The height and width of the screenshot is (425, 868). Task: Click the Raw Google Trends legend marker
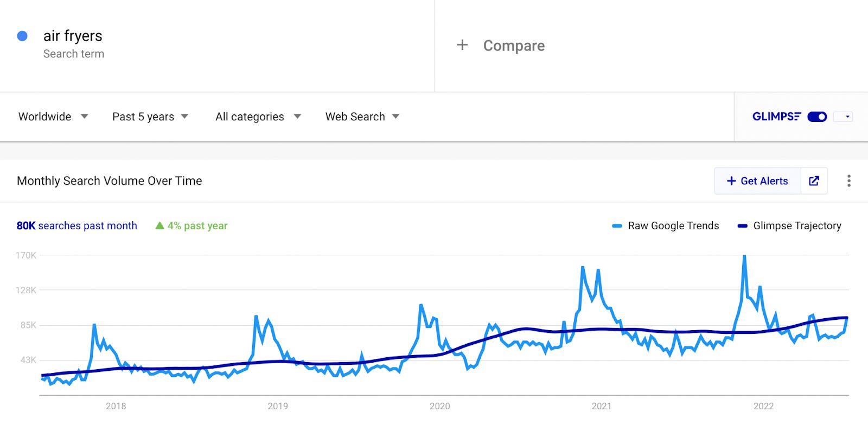[x=617, y=226]
